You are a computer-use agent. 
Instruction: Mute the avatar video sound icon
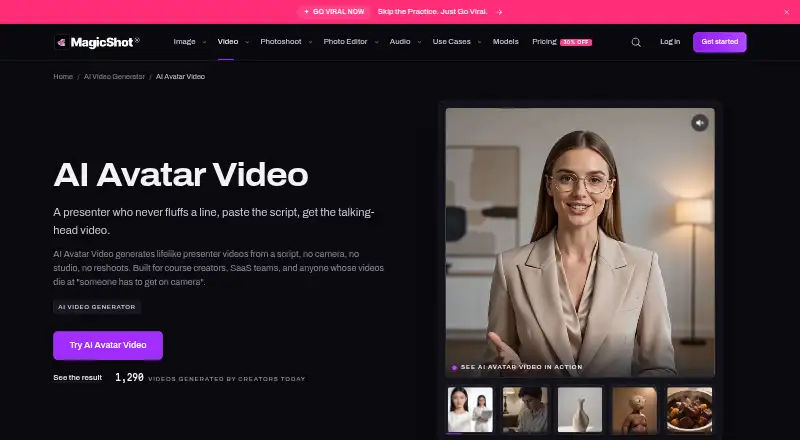point(699,123)
